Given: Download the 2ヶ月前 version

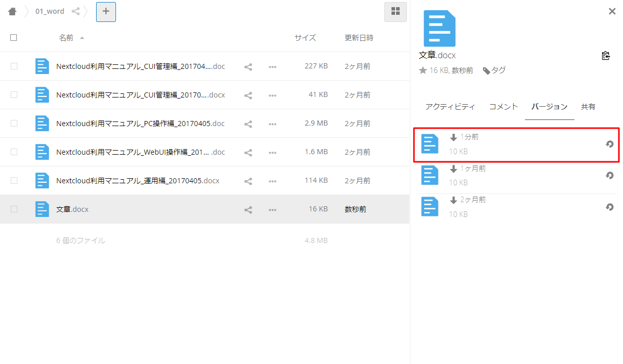Looking at the screenshot, I should tap(453, 200).
